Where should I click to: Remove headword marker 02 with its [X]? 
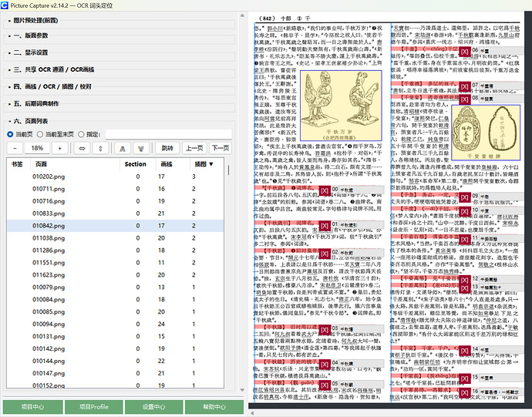click(x=325, y=254)
